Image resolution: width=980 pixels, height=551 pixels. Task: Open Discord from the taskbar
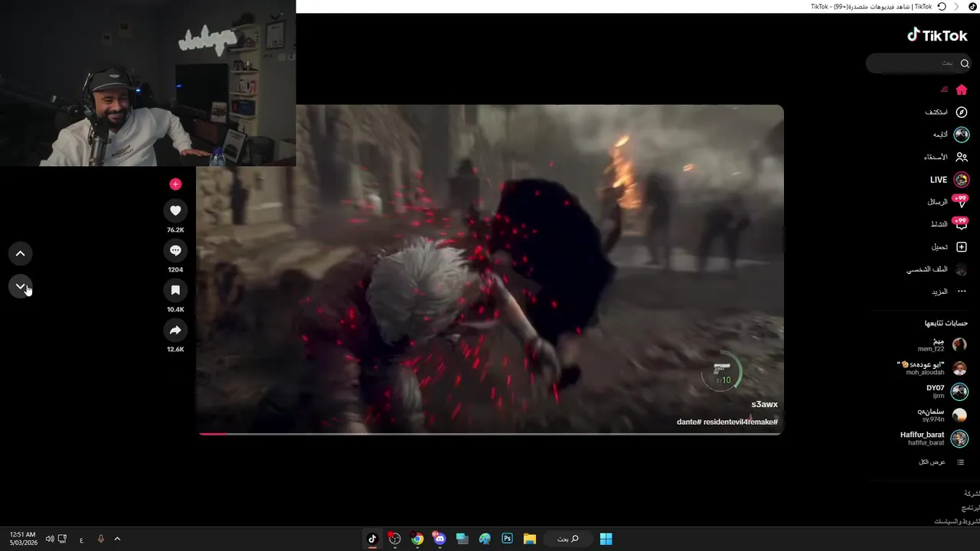[439, 539]
